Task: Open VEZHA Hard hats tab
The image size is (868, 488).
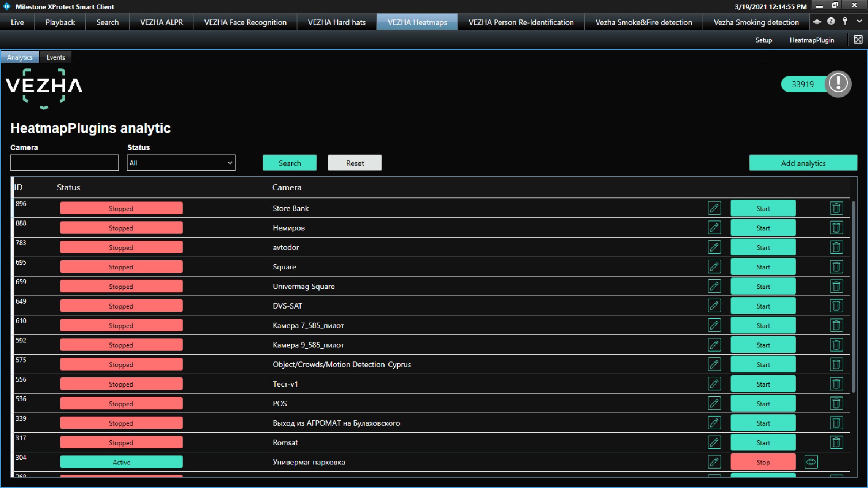Action: tap(337, 22)
